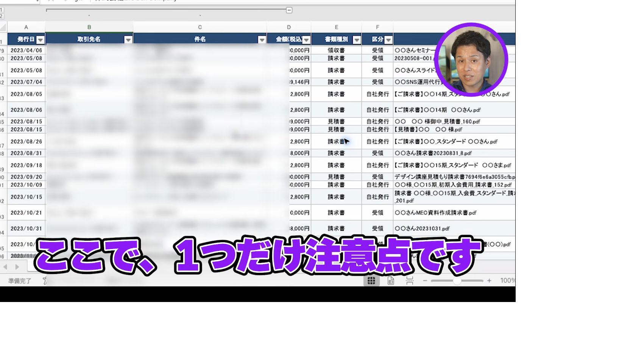Open 発行日 filter dropdown
The image size is (644, 363).
tap(41, 39)
